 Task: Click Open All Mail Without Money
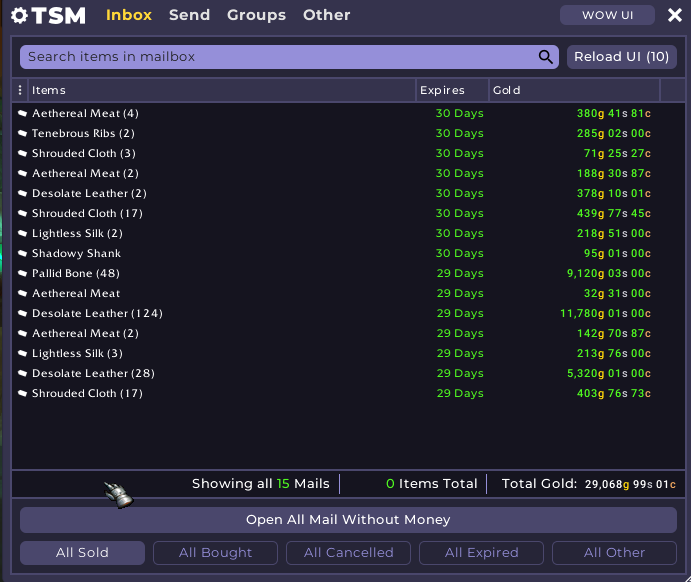tap(348, 520)
